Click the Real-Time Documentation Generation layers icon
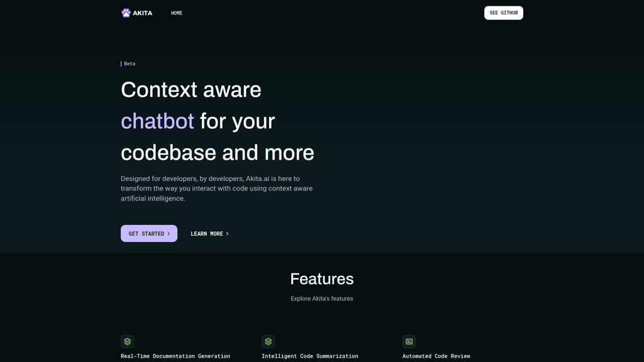644x362 pixels. (127, 341)
